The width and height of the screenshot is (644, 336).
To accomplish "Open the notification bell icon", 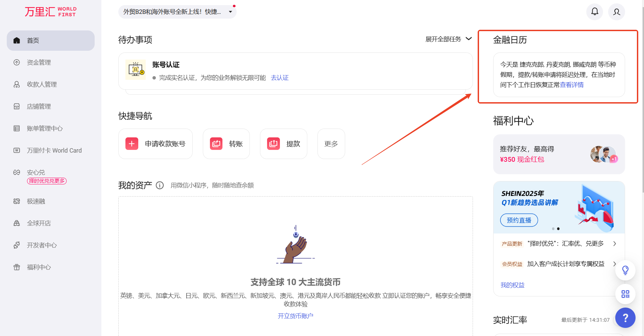I will (594, 12).
